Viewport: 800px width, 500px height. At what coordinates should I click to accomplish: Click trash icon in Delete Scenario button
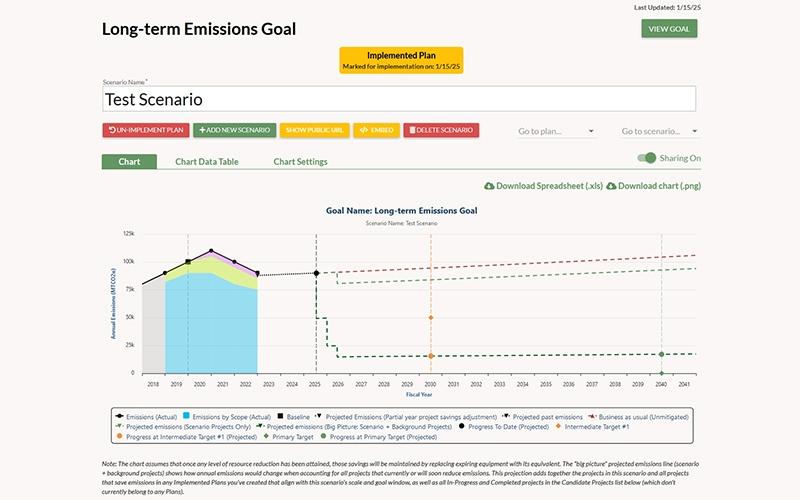(x=412, y=130)
